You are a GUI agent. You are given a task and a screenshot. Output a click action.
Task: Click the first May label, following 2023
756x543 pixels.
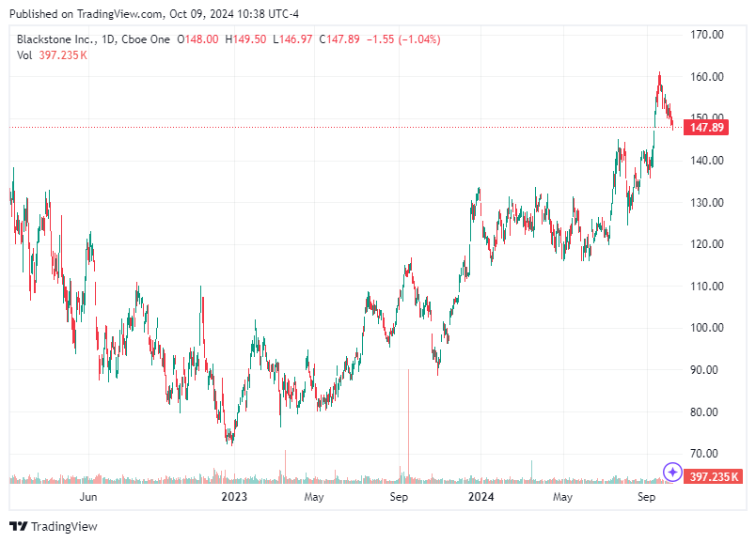tap(314, 497)
